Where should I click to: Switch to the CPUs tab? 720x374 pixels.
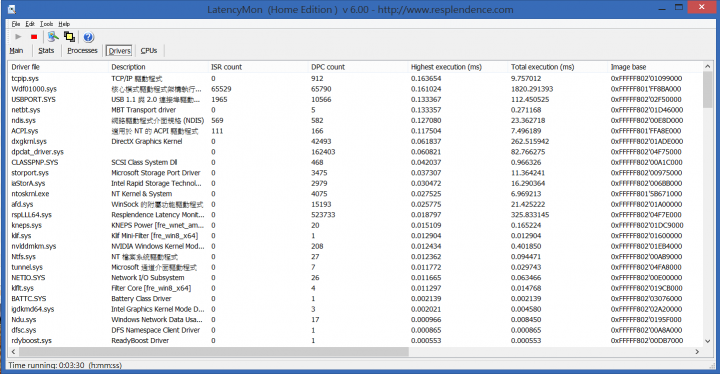[149, 51]
